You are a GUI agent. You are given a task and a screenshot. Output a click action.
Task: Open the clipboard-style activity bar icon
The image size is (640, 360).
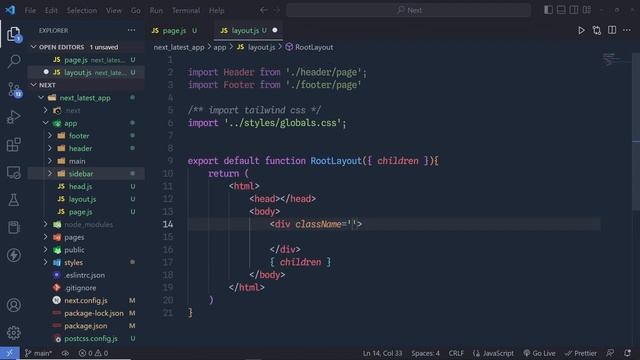tap(13, 227)
